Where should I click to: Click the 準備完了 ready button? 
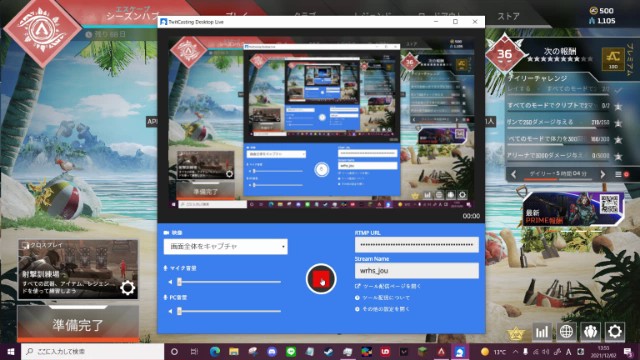tap(78, 325)
